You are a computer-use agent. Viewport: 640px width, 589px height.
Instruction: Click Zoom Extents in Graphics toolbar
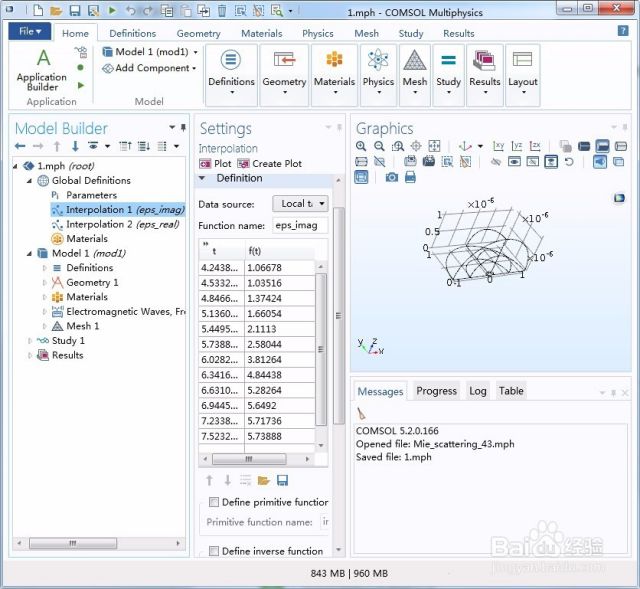click(x=434, y=146)
